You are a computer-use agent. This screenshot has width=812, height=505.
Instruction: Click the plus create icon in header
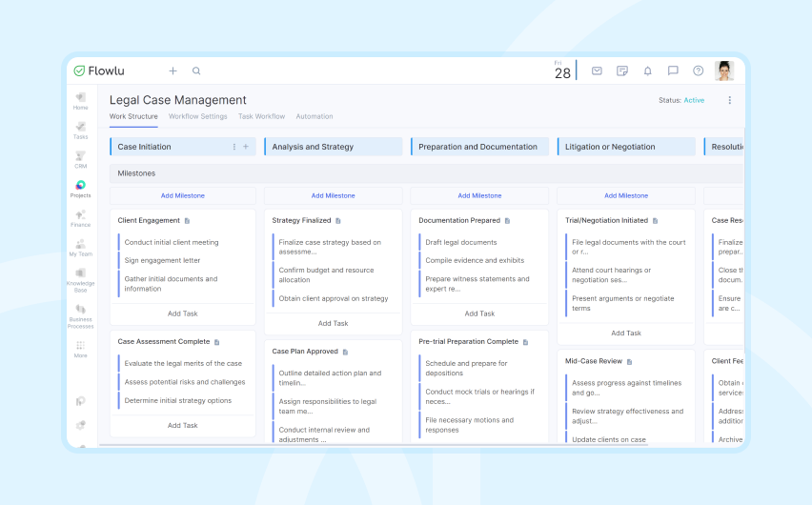173,71
